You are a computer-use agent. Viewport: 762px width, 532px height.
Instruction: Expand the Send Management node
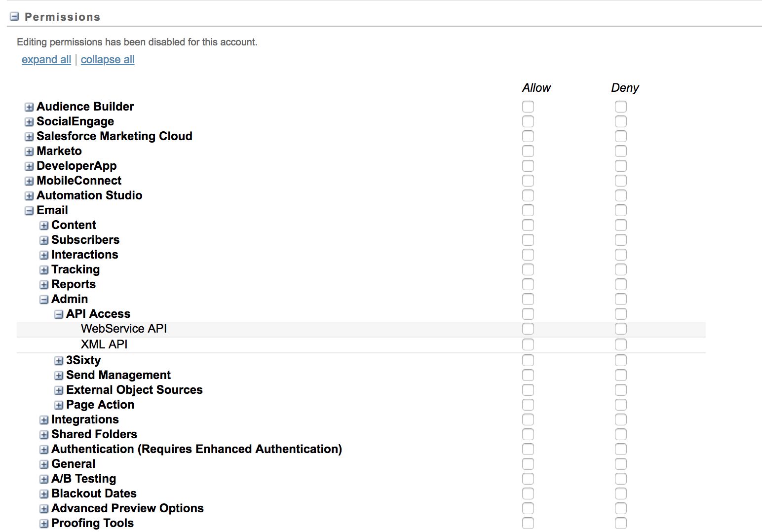pyautogui.click(x=59, y=376)
